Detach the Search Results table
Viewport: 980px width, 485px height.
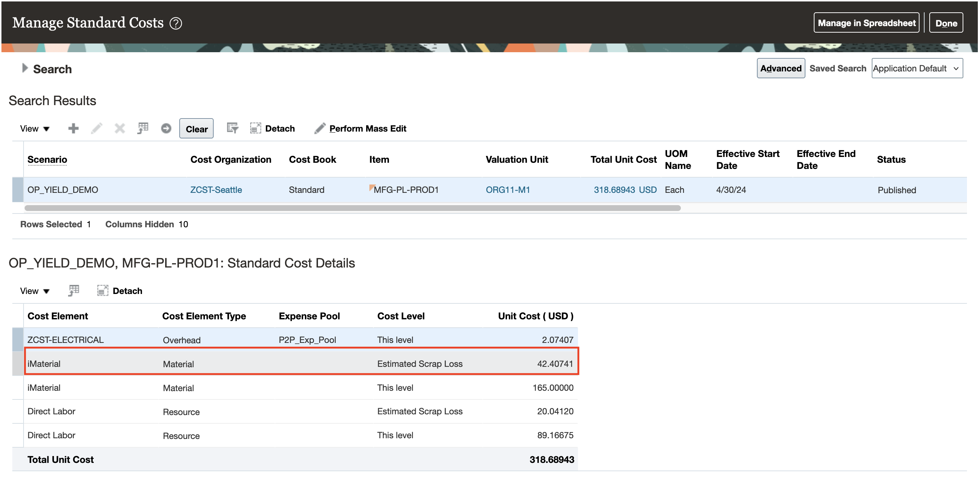coord(272,129)
